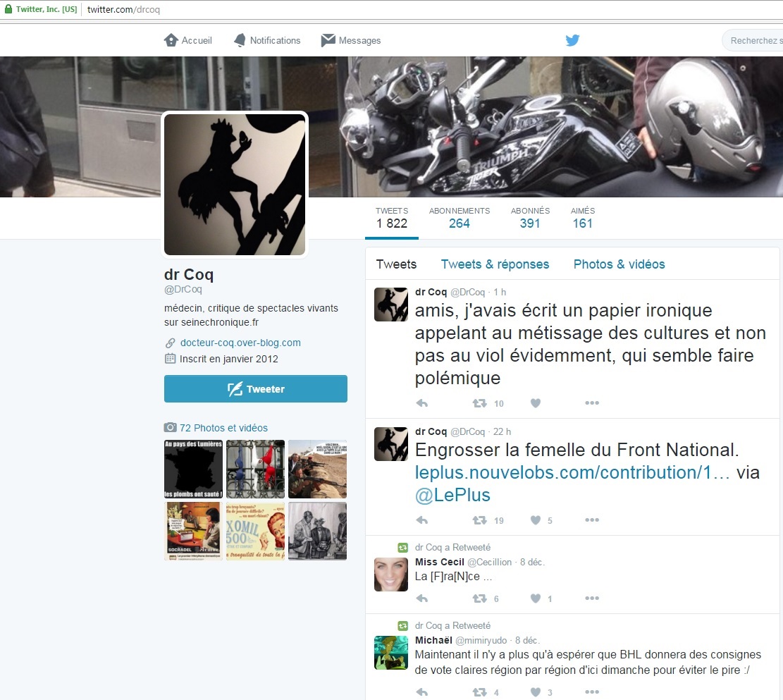Switch to Tweets & réponses tab
783x700 pixels.
(x=495, y=264)
